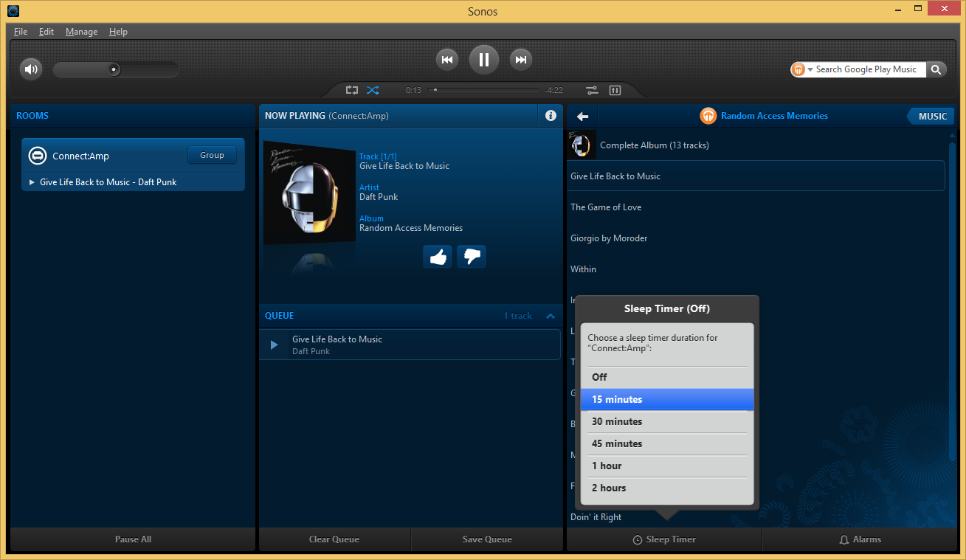Screen dimensions: 966x560
Task: Toggle shuffle mode
Action: [373, 90]
